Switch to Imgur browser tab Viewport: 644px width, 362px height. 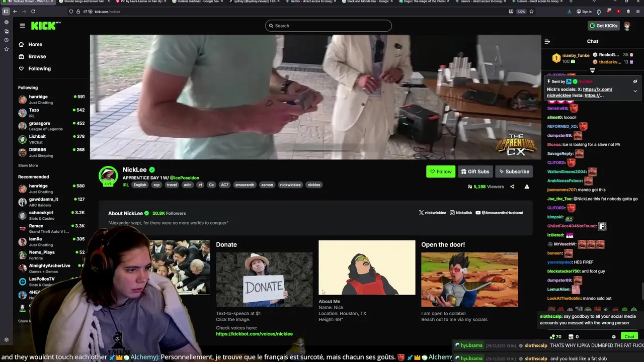pyautogui.click(x=425, y=2)
